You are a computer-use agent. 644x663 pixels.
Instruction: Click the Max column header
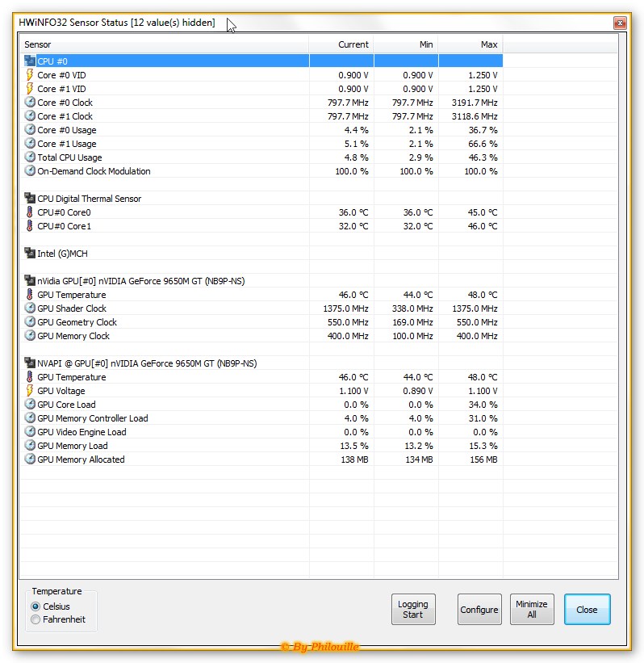click(x=470, y=44)
